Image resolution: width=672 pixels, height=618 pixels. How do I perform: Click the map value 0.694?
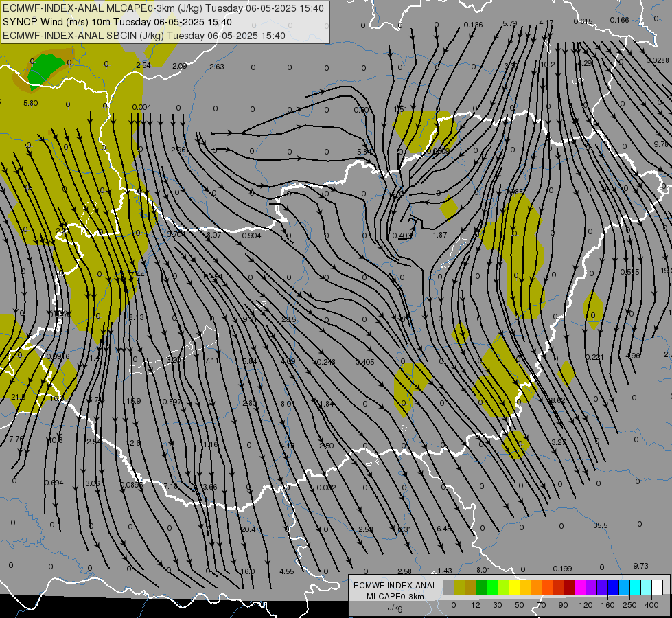(x=54, y=483)
